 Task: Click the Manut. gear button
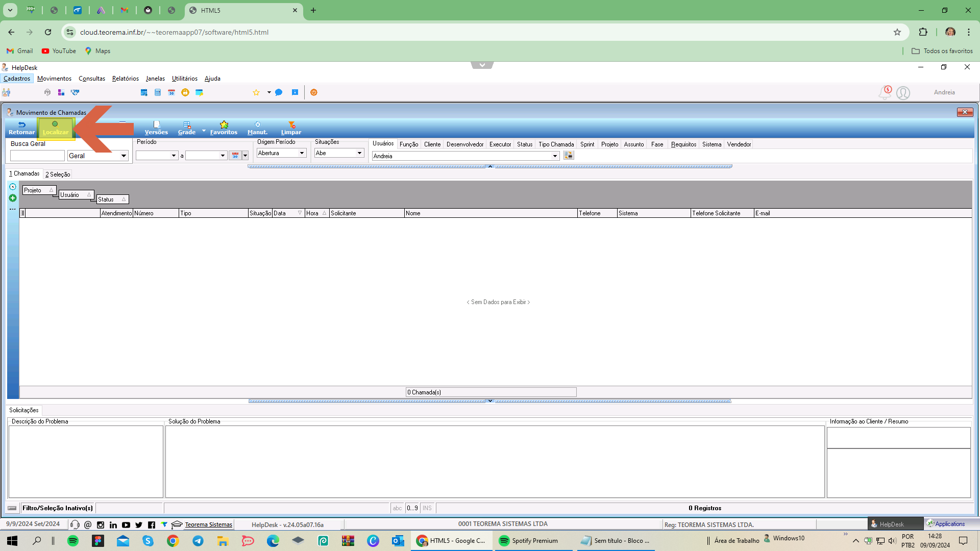257,128
